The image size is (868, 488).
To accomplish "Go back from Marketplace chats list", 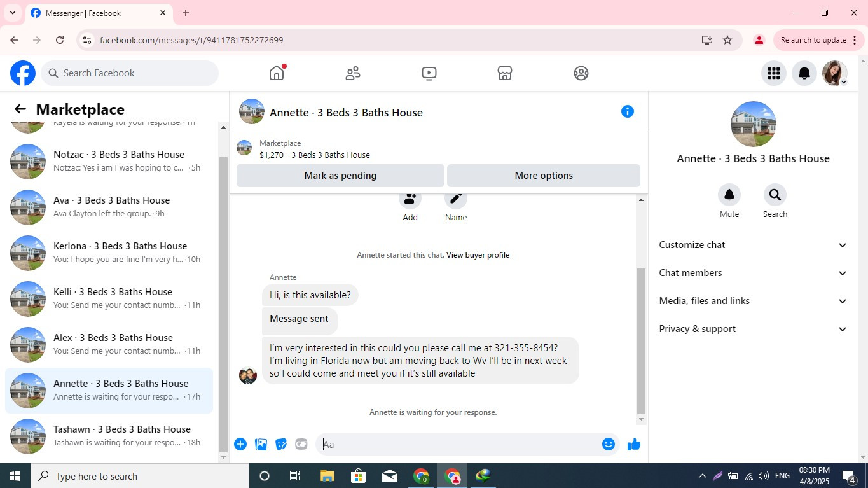I will coord(20,109).
